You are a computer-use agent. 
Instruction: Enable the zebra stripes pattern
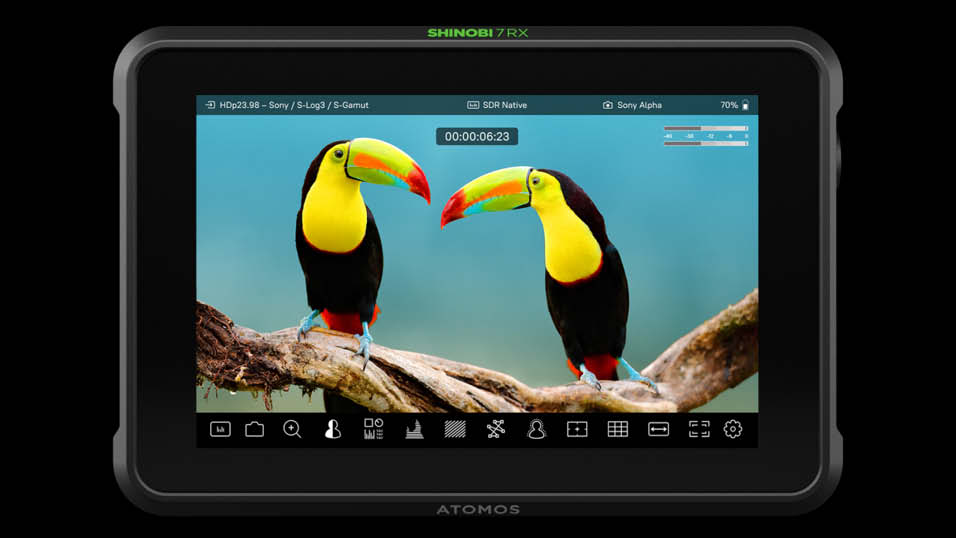coord(455,429)
